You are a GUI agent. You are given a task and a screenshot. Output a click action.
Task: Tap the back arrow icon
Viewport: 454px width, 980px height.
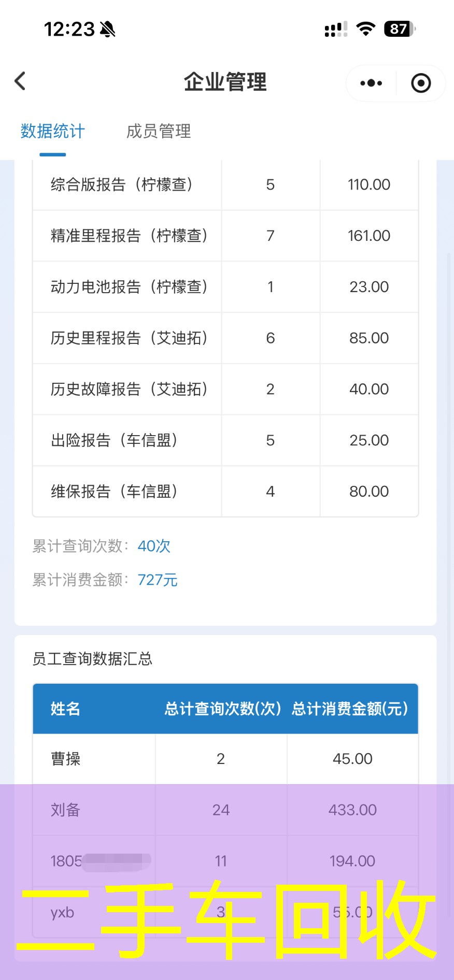point(20,81)
